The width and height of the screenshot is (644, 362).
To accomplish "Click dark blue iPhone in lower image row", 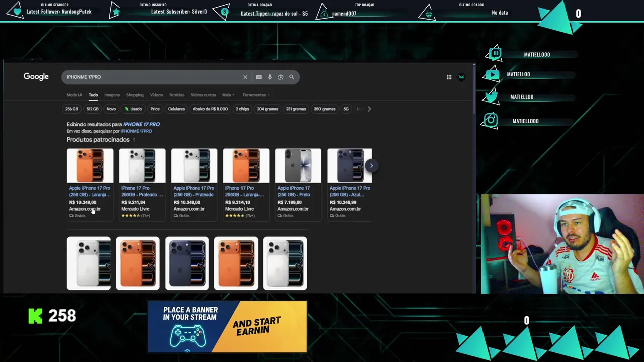I will tap(187, 263).
